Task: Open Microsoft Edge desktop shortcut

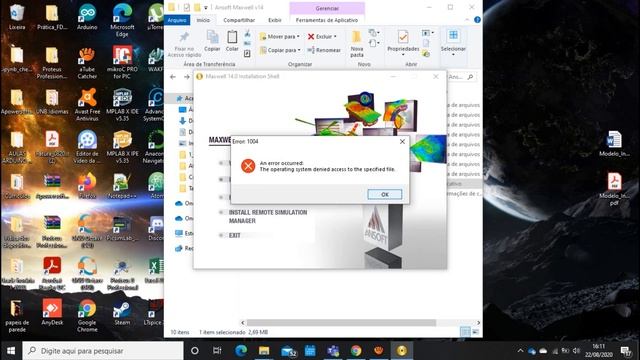Action: point(122,20)
